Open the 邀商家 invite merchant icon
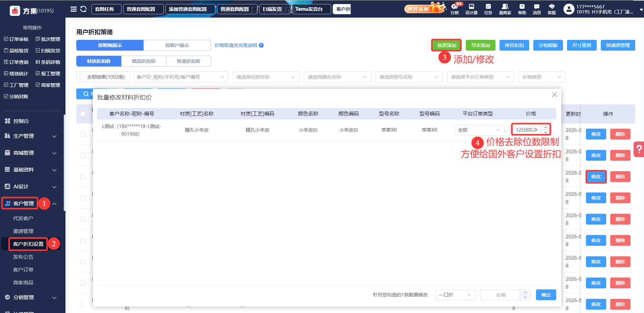 tap(505, 9)
